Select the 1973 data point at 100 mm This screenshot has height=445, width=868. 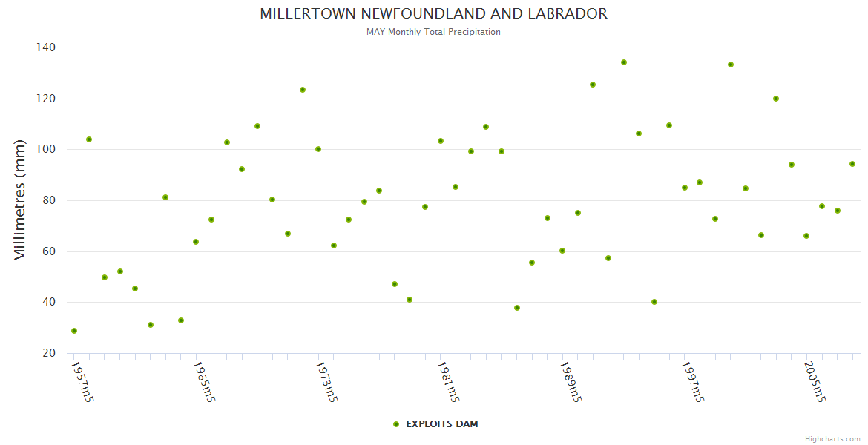coord(318,149)
